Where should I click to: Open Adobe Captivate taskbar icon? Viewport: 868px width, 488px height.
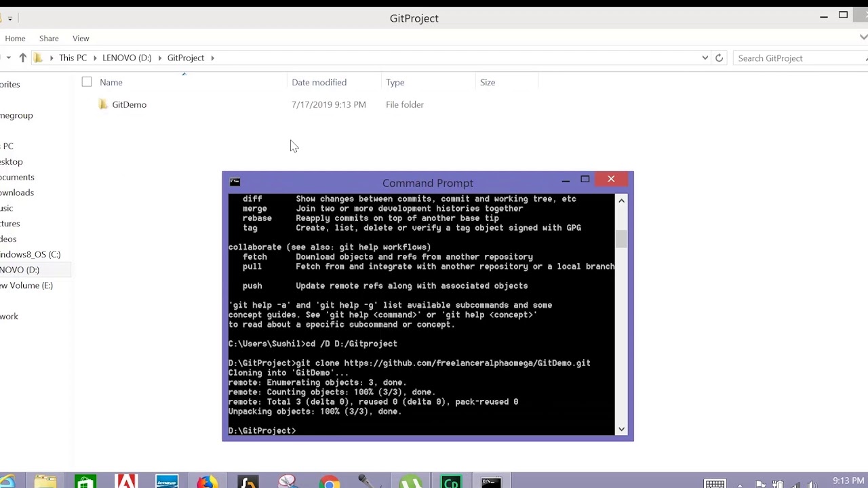click(x=452, y=482)
